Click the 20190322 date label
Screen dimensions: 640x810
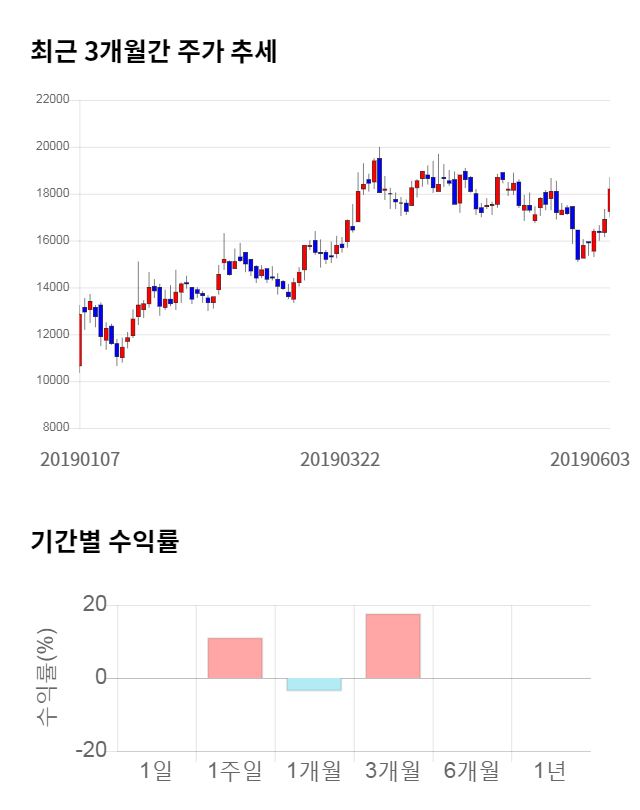[340, 459]
